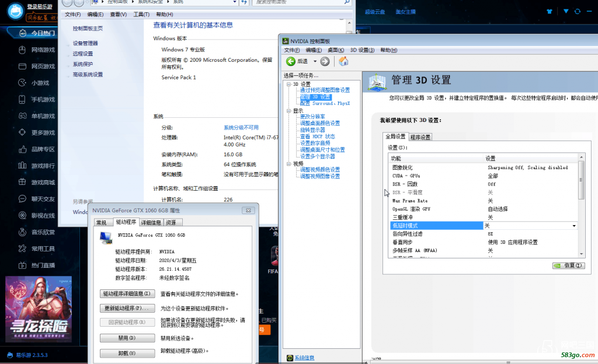
Task: Click the forward arrow icon in NVIDIA toolbar
Action: 325,61
